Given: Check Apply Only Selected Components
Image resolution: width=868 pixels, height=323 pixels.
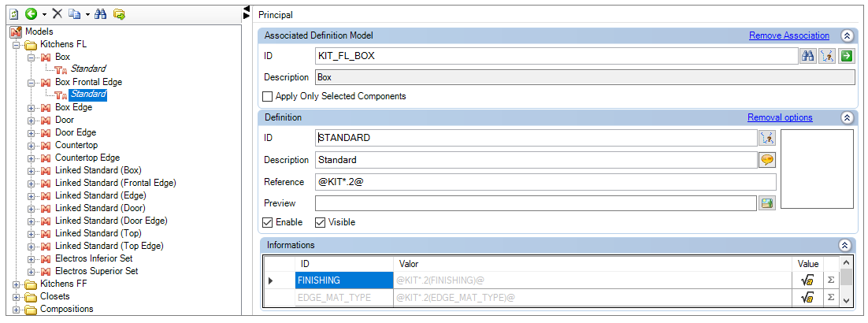Looking at the screenshot, I should (267, 96).
